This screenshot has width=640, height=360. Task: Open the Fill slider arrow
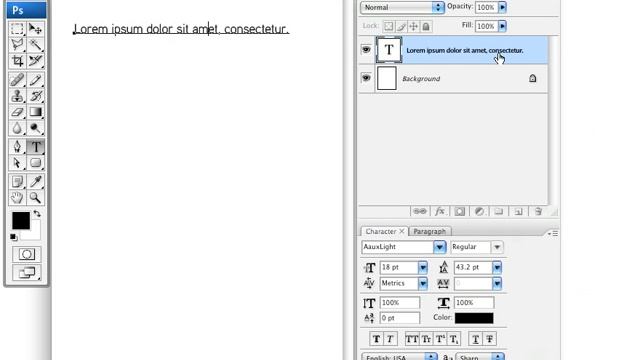(x=502, y=26)
